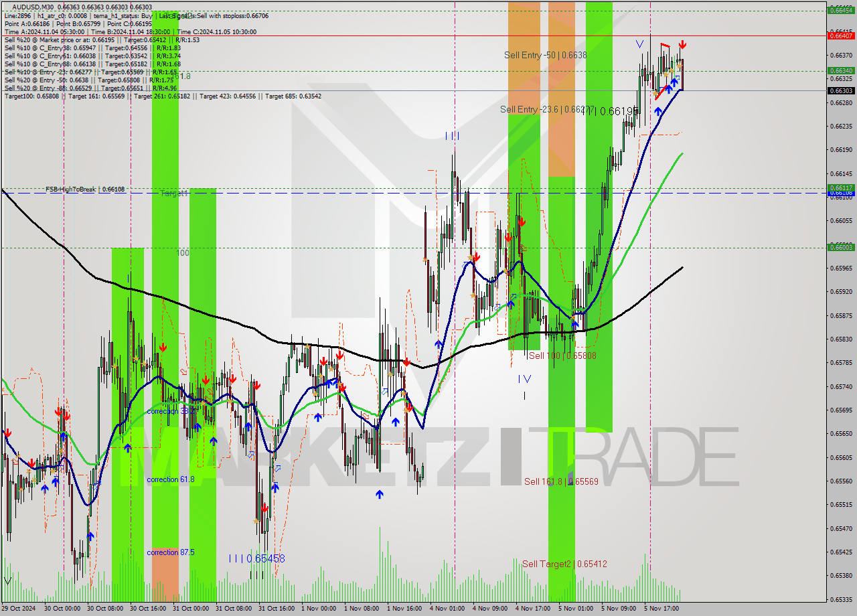857x616 pixels.
Task: Click the 'Sell %10 @ C_Entry38' line
Action: click(x=92, y=48)
